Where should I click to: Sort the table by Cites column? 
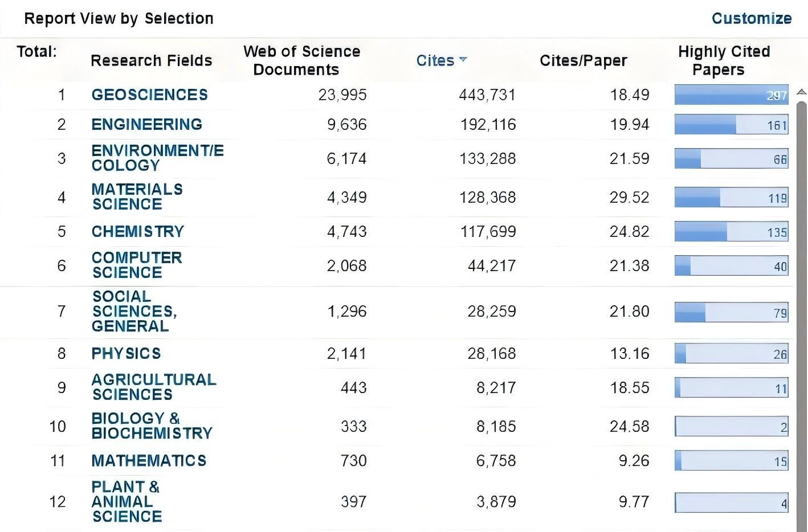(435, 60)
